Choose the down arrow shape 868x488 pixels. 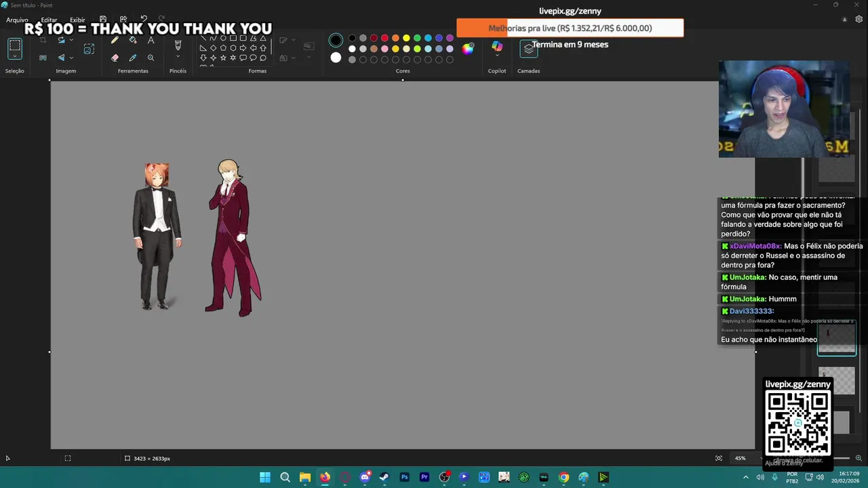pyautogui.click(x=203, y=58)
